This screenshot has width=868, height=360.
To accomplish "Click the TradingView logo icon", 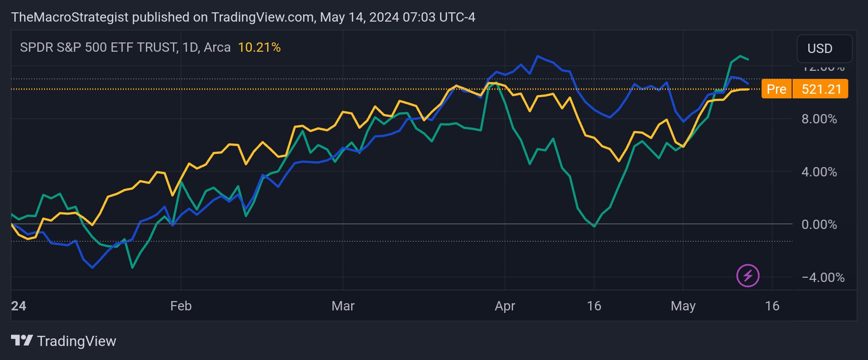I will (x=22, y=340).
